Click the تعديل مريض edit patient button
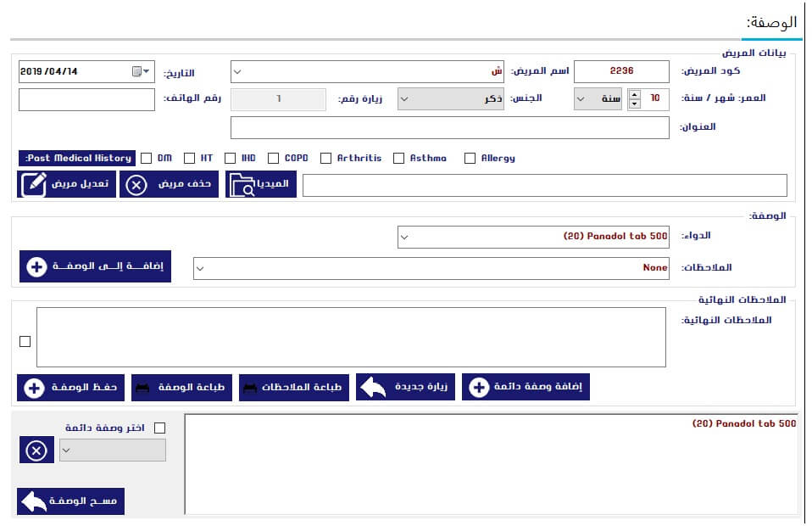 pyautogui.click(x=66, y=184)
